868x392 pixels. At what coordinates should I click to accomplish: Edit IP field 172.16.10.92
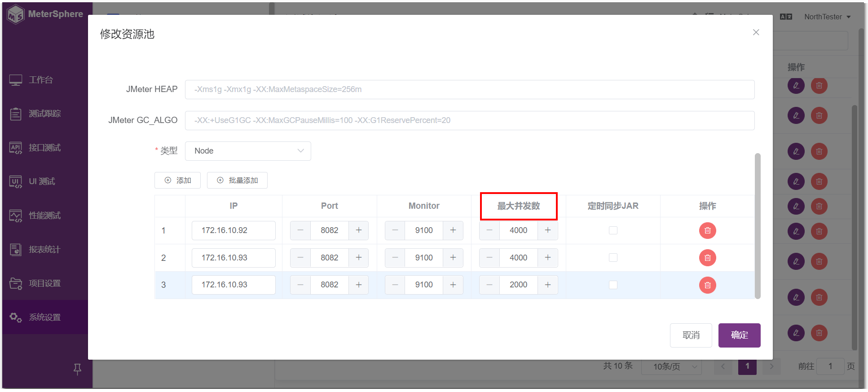tap(234, 230)
